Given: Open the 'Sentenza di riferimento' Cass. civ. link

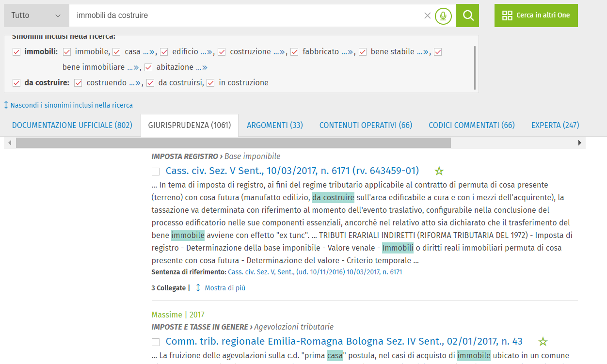Looking at the screenshot, I should click(315, 272).
